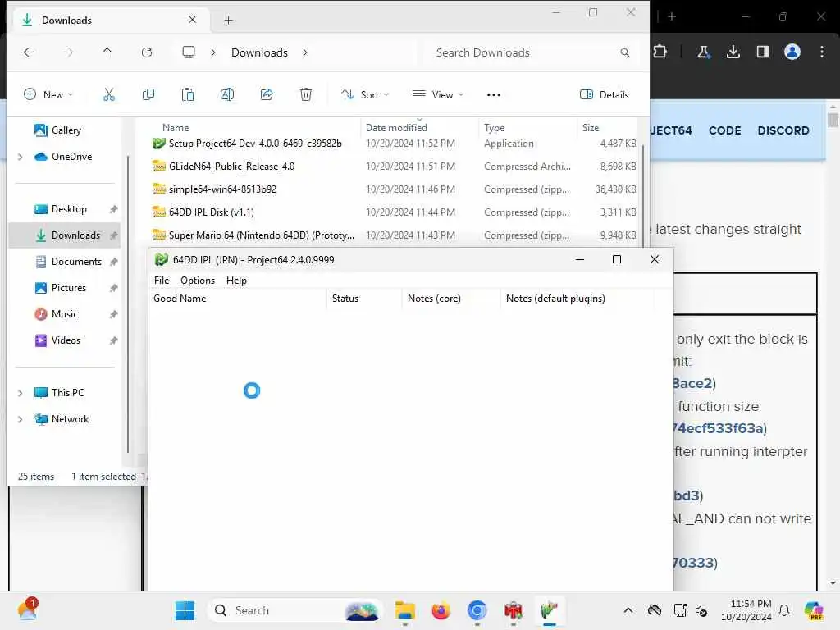Open Chromium browser from taskbar
Screen dimensions: 840x630
(477, 610)
